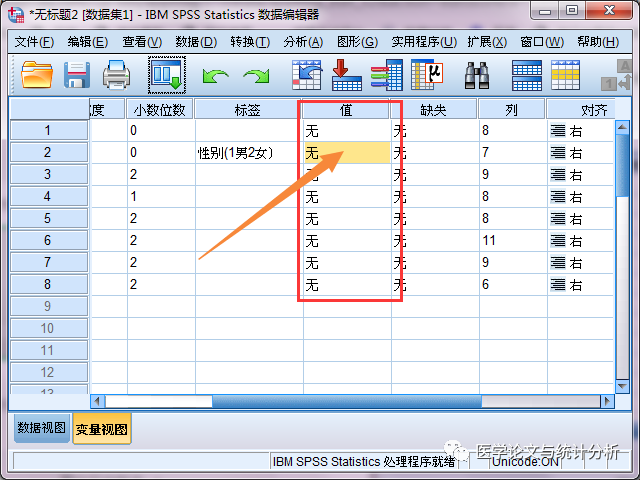The image size is (640, 480).
Task: Open the 实用程序(U) menu
Action: [x=424, y=42]
